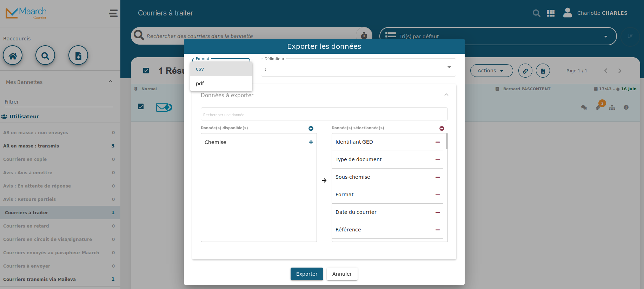Remove all selected data with minus circle
This screenshot has height=289, width=644.
442,129
